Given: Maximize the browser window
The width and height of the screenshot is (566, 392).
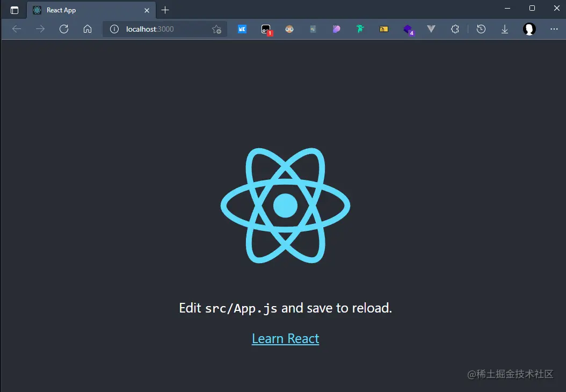Looking at the screenshot, I should coord(532,8).
